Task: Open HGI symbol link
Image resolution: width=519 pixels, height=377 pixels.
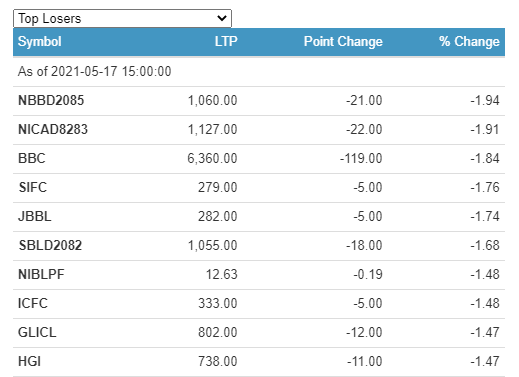Action: point(29,361)
